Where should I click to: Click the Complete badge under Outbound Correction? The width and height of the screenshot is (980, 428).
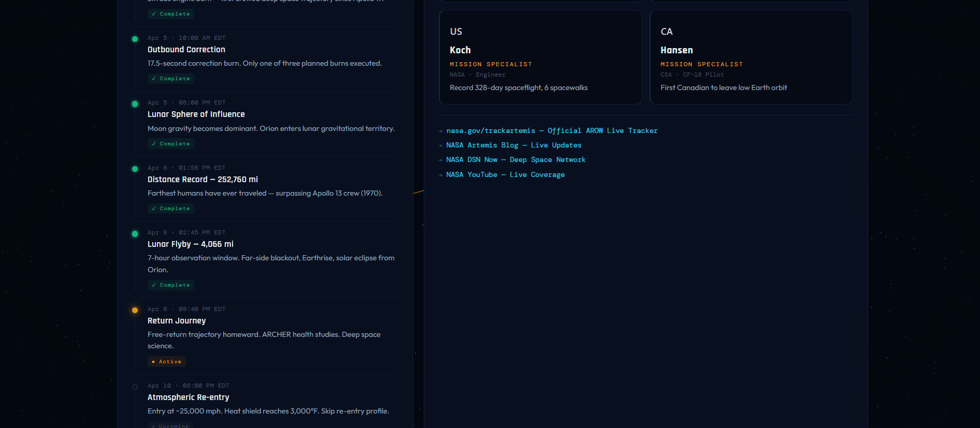pyautogui.click(x=171, y=79)
